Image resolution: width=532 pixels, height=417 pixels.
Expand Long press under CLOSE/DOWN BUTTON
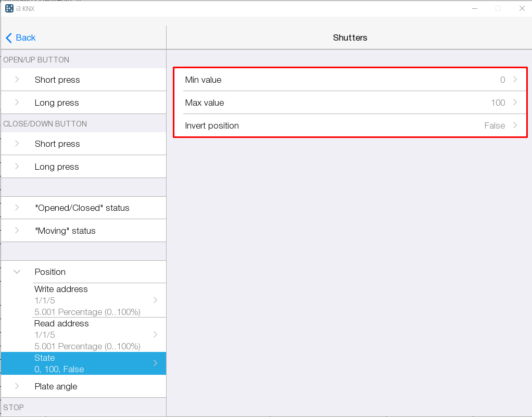pos(57,167)
